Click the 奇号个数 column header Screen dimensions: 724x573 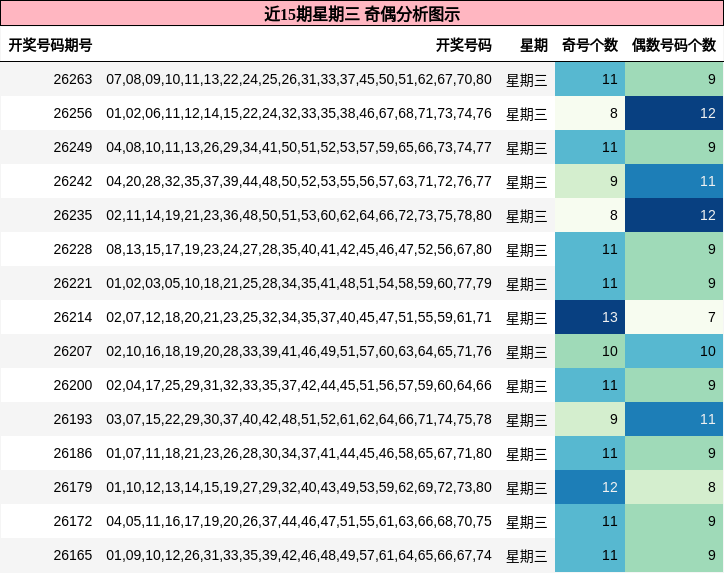point(590,45)
